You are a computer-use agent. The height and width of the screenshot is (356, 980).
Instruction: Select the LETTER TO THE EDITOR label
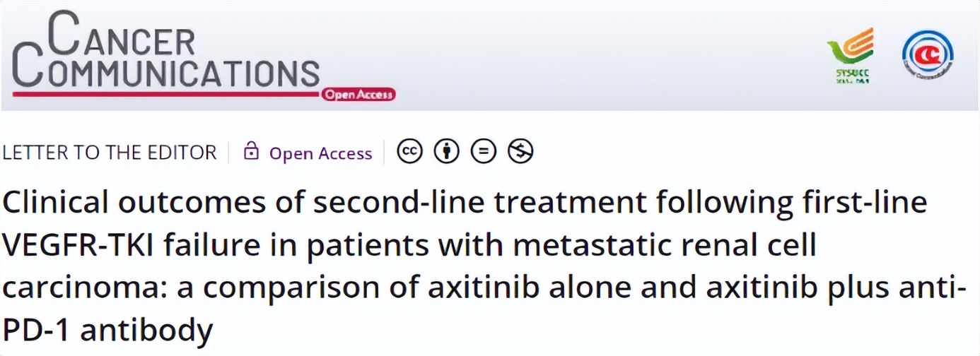tap(110, 153)
